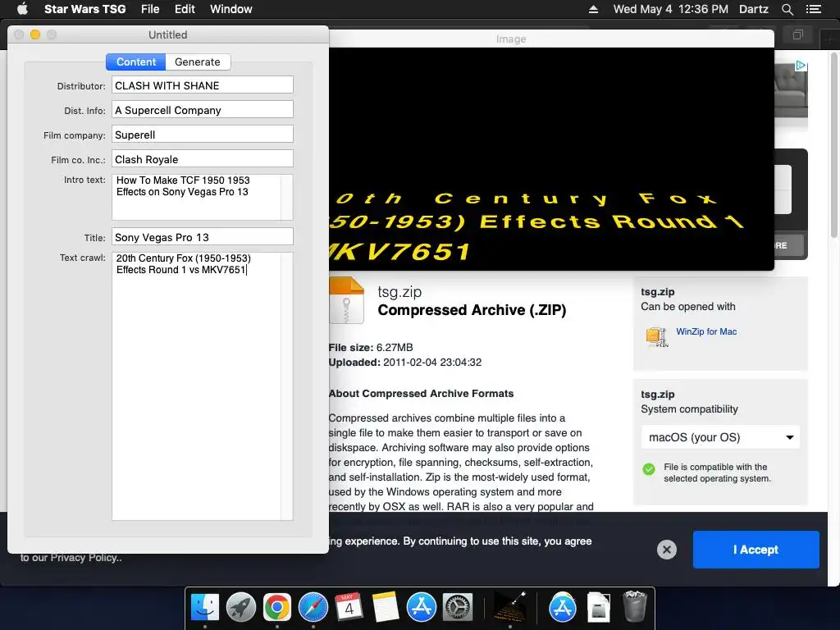Open System Preferences gear in Dock
Screen dimensions: 840x630
click(457, 608)
